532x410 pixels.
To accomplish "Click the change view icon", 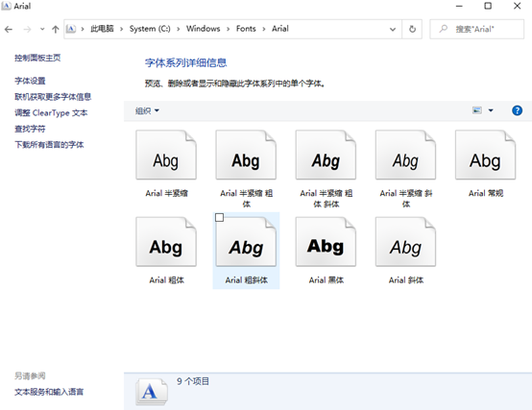I will 477,110.
